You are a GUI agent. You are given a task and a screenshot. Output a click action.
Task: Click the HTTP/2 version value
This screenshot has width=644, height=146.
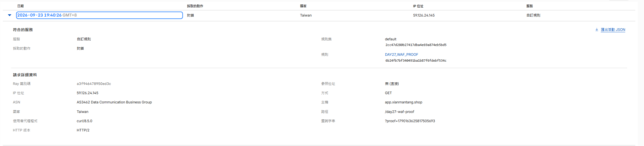[83, 130]
